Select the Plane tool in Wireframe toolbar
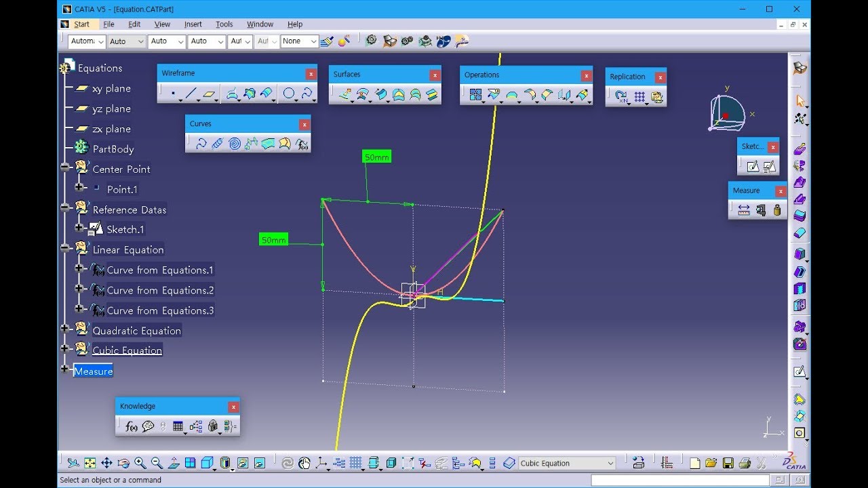The height and width of the screenshot is (488, 868). click(210, 94)
